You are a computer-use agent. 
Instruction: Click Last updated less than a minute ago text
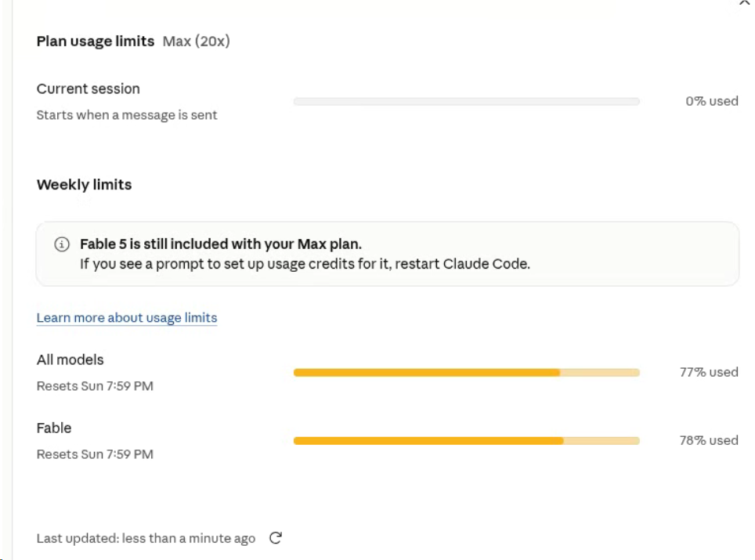(146, 538)
